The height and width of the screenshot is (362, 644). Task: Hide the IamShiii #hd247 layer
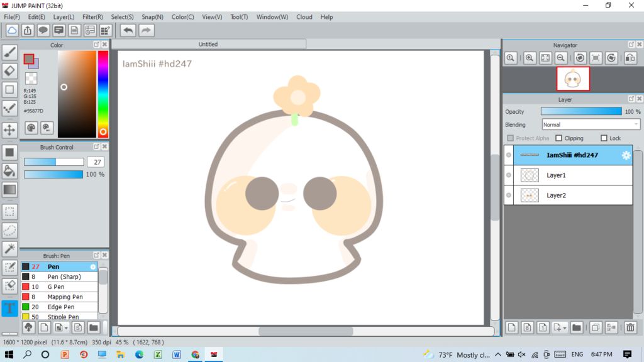509,155
